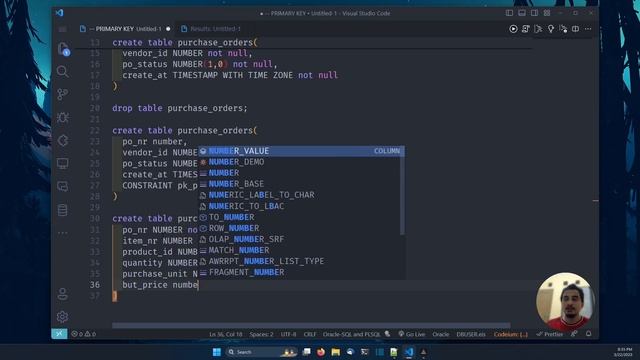This screenshot has width=640, height=360.
Task: Open the Extensions view in activity bar
Action: (62, 140)
